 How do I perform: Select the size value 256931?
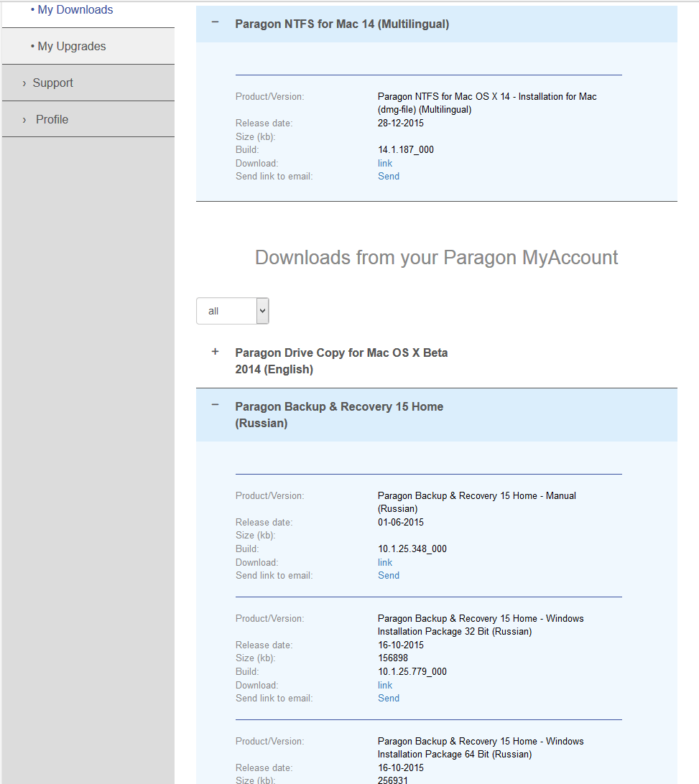tap(393, 780)
